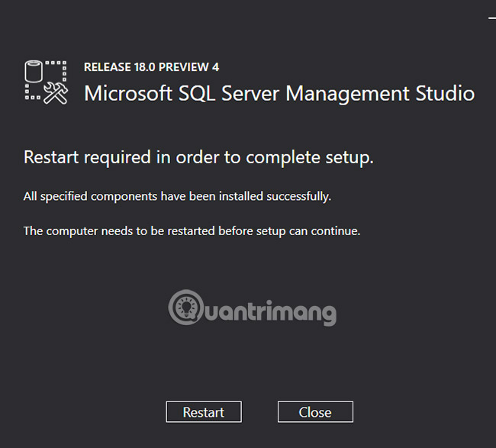The width and height of the screenshot is (496, 448).
Task: Click 'Restart required in order to complete setup.'
Action: [x=198, y=157]
